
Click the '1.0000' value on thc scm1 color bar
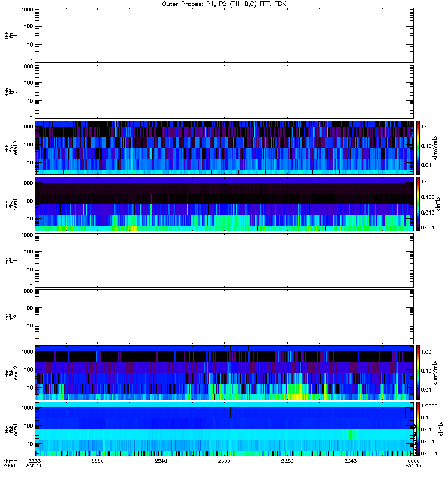[429, 406]
